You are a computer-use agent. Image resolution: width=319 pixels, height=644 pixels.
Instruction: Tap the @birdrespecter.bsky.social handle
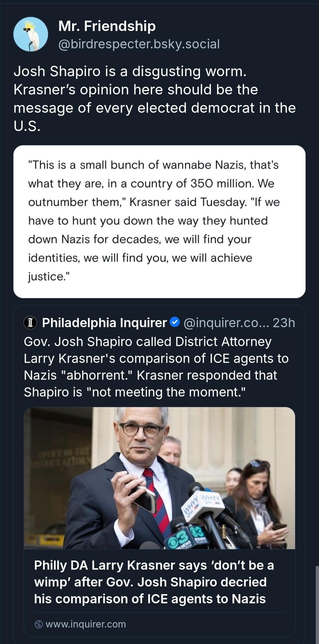(x=139, y=44)
